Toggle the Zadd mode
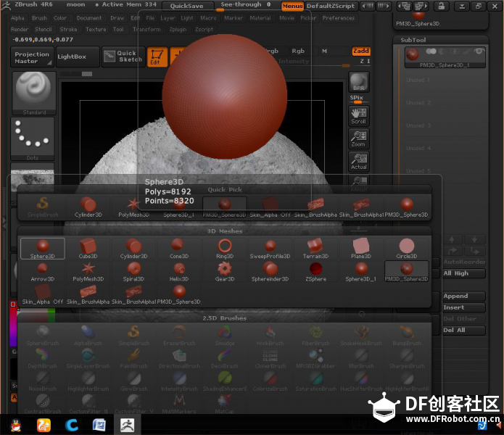The image size is (504, 435). [361, 51]
